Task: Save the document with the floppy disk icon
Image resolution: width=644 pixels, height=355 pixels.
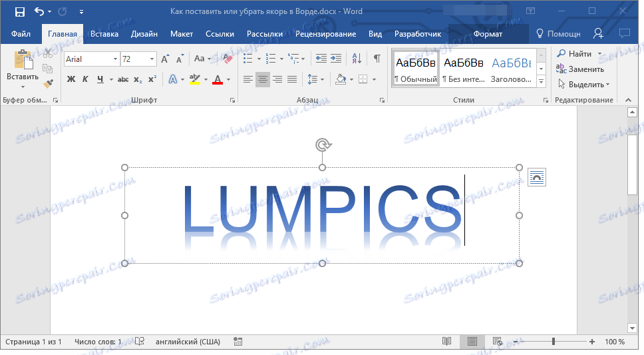Action: coord(20,12)
